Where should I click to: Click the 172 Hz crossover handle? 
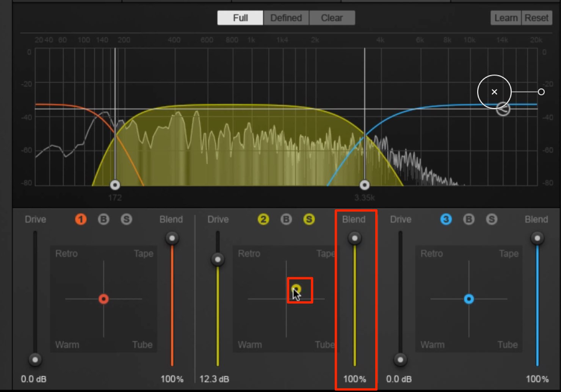115,185
